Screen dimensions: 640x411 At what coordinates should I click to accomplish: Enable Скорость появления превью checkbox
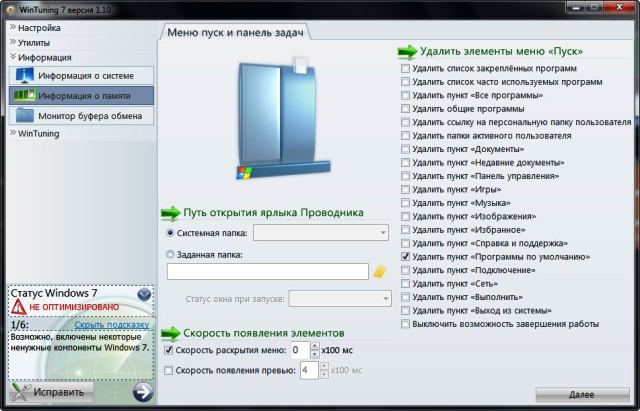pyautogui.click(x=169, y=371)
